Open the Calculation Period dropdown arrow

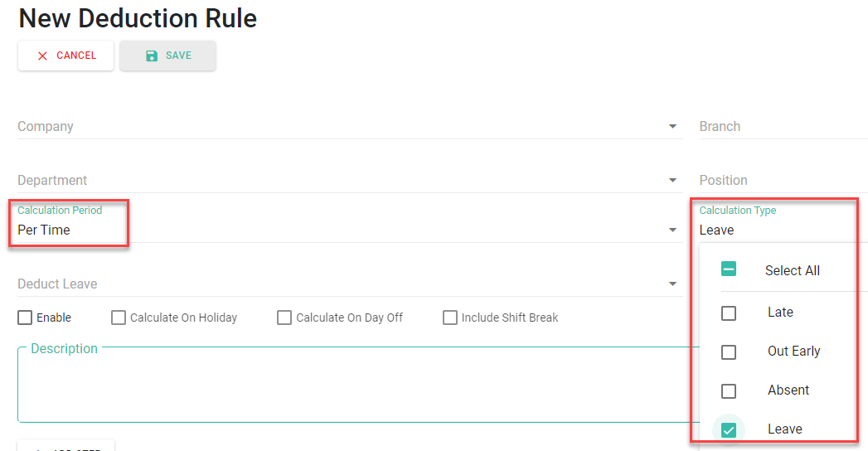coord(672,230)
